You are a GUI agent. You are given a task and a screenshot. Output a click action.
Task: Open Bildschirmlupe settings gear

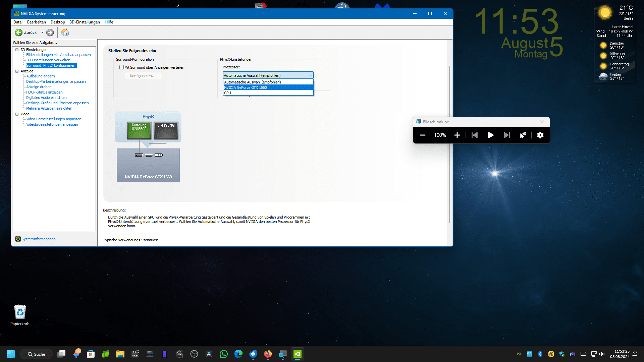pos(540,135)
